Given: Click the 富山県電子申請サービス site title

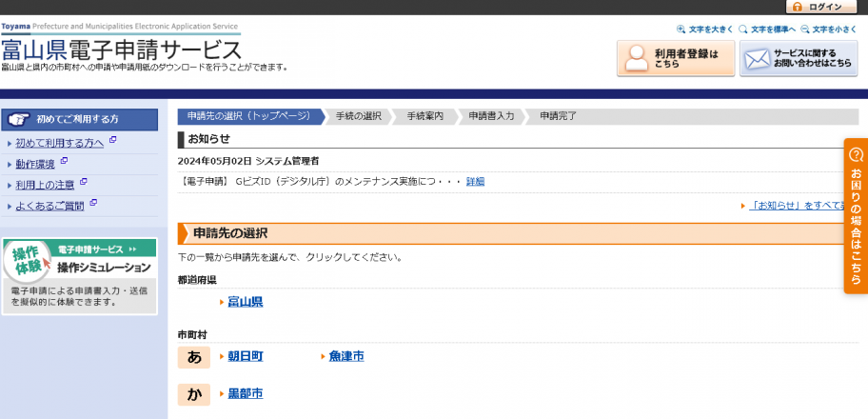Looking at the screenshot, I should click(x=121, y=50).
